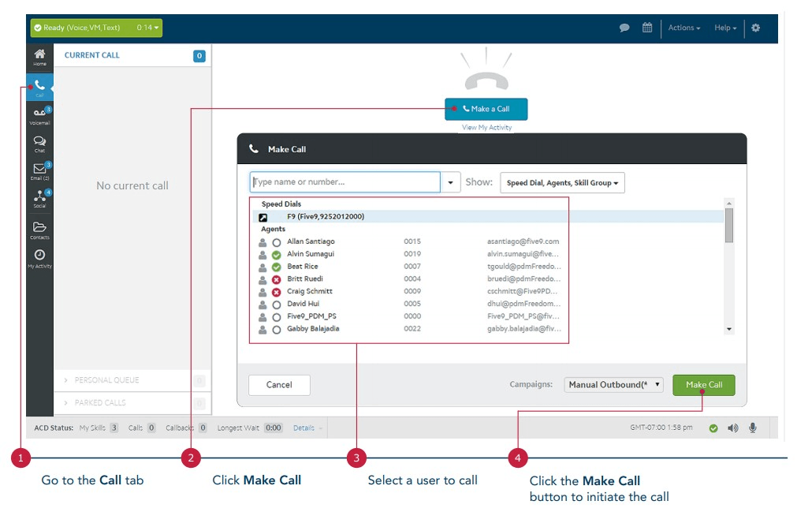Click the calendar icon in top bar
This screenshot has width=812, height=512.
[x=647, y=28]
